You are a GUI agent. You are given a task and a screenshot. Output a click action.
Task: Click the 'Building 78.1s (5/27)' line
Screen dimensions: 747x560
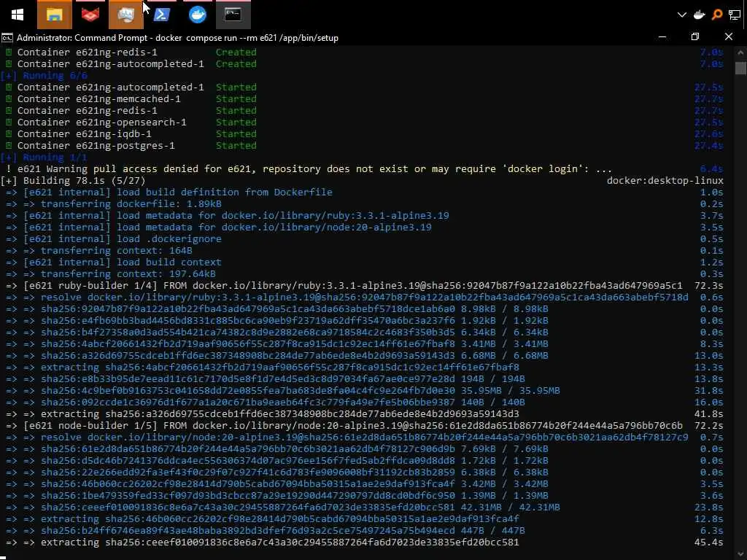pyautogui.click(x=73, y=181)
